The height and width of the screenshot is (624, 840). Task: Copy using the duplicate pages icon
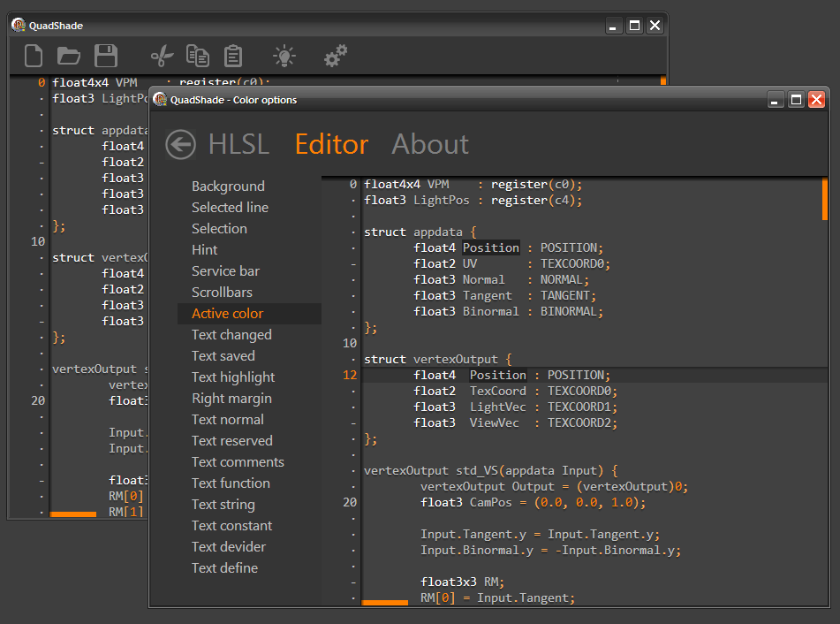pos(198,56)
